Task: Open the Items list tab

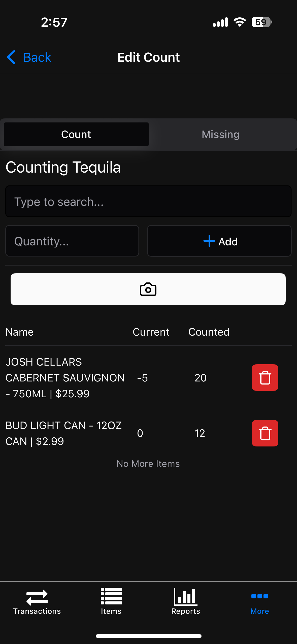Action: coord(111,601)
